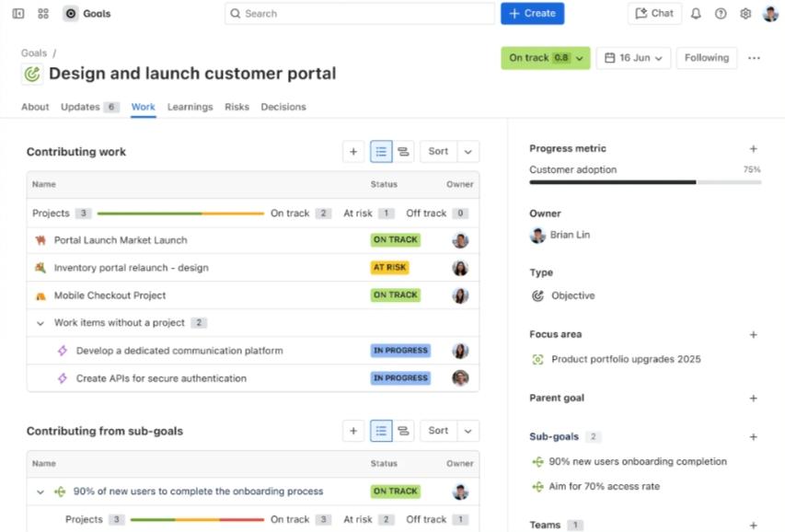Image resolution: width=785 pixels, height=532 pixels.
Task: Collapse Work items without a project
Action: [40, 323]
